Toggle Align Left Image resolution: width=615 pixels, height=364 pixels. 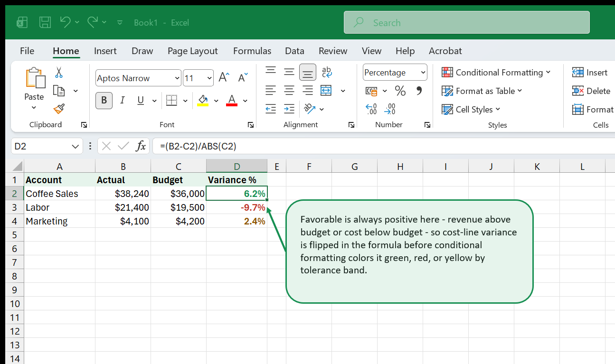pyautogui.click(x=271, y=90)
